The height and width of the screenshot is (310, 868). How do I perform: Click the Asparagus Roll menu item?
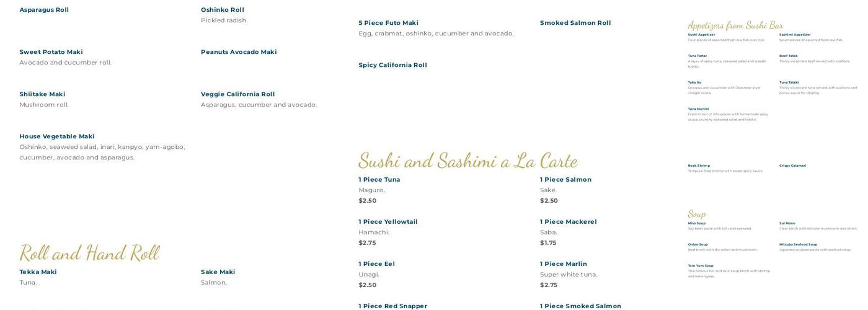(x=44, y=10)
